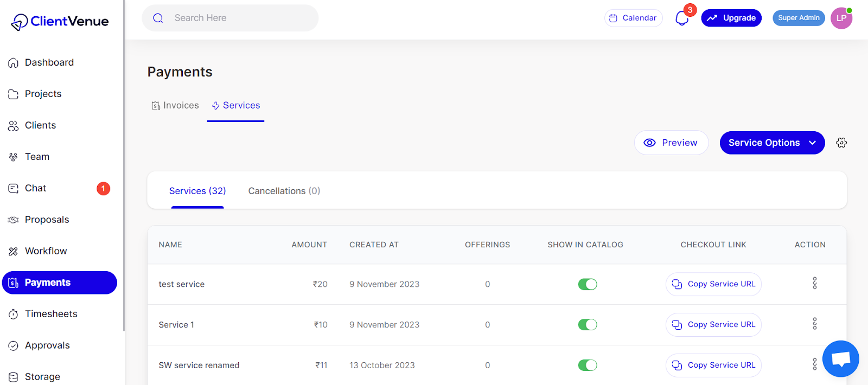The height and width of the screenshot is (385, 868).
Task: Switch to the Invoices tab
Action: tap(175, 105)
